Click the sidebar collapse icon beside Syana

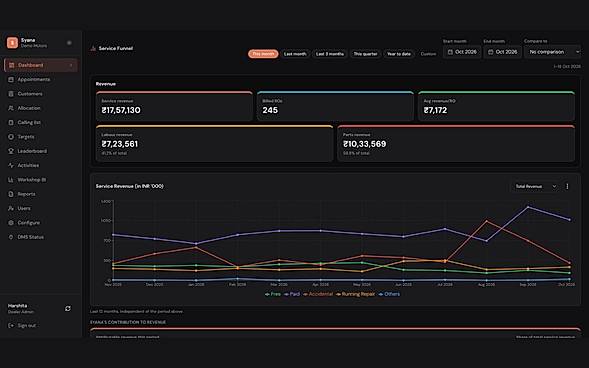69,43
